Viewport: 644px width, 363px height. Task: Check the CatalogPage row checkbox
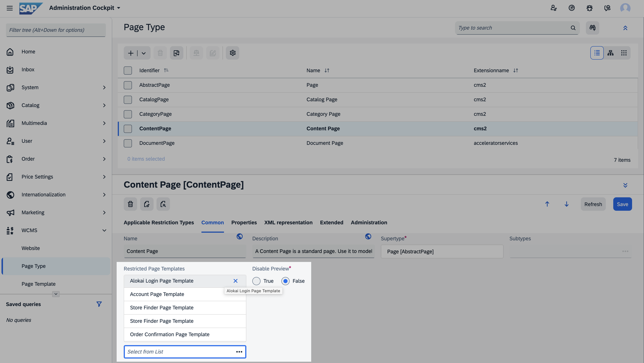click(128, 100)
